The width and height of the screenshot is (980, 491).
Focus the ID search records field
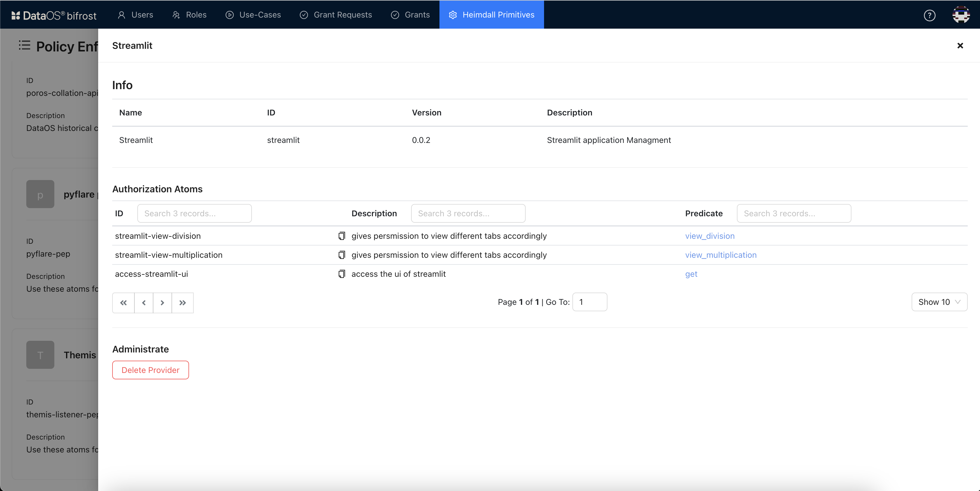(x=194, y=214)
